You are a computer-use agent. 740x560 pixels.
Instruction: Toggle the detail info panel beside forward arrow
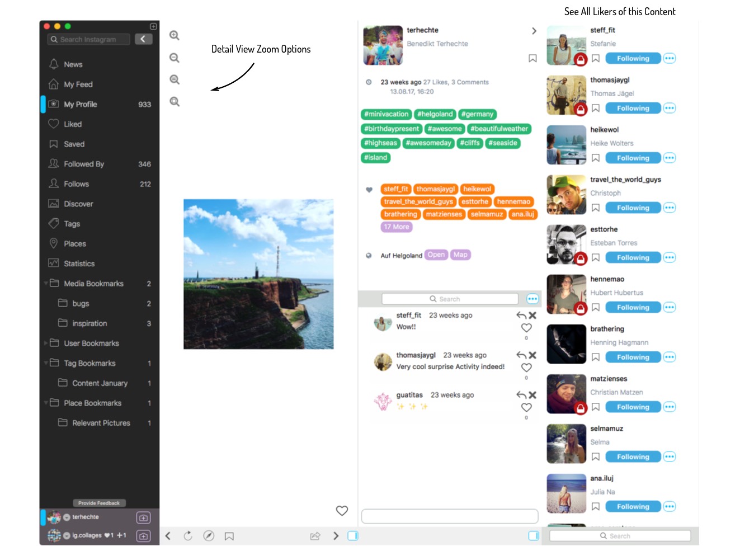pyautogui.click(x=353, y=536)
